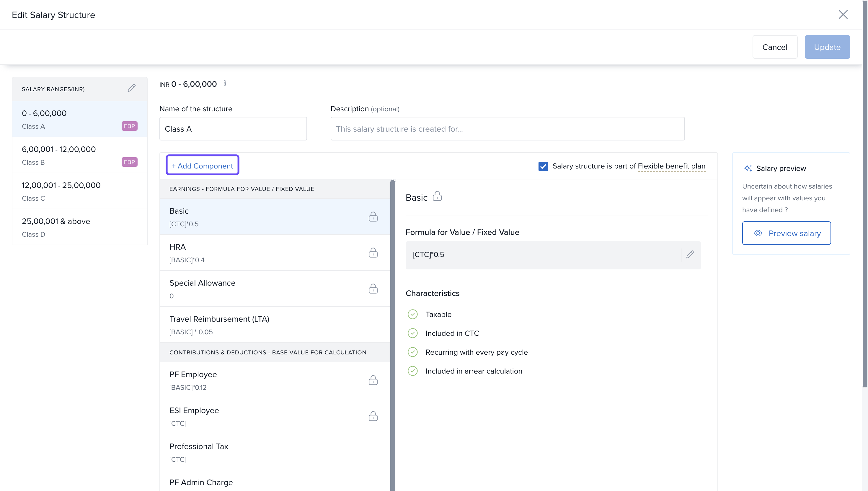
Task: Select 12,00,001 - 25,00,000 Class C range
Action: [x=80, y=191]
